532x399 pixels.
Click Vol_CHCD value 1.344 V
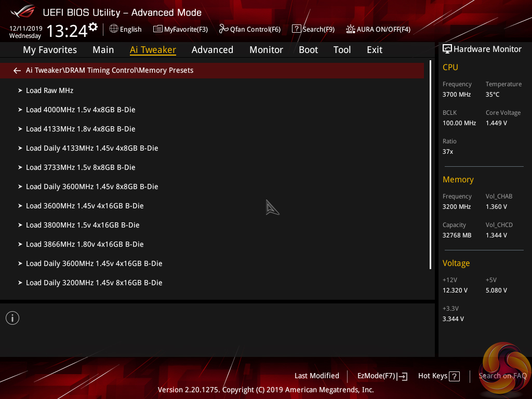(496, 235)
